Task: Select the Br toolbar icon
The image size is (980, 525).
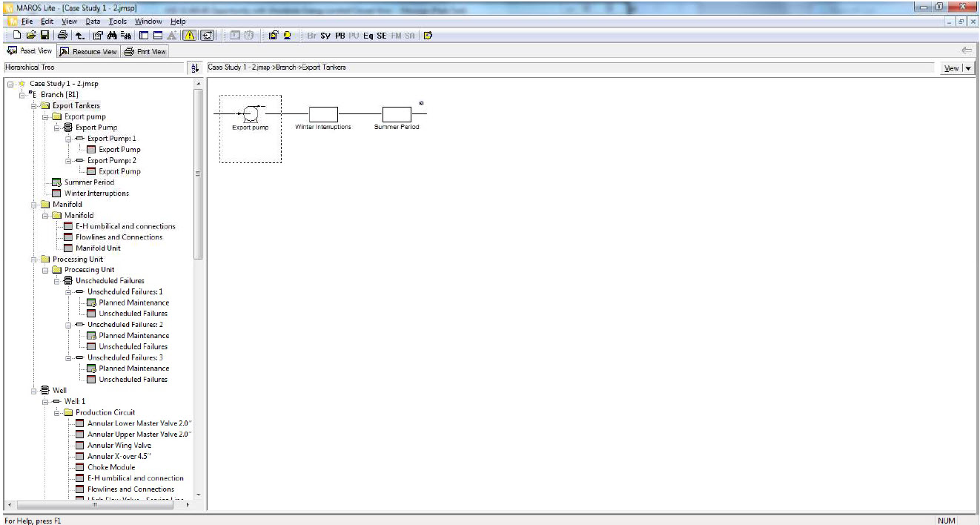Action: (311, 35)
